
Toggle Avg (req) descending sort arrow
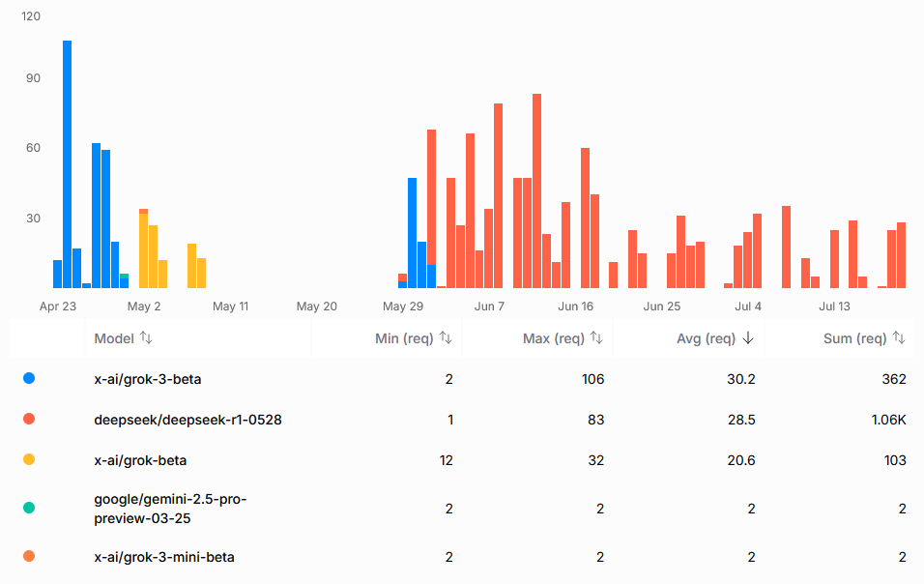tap(748, 338)
